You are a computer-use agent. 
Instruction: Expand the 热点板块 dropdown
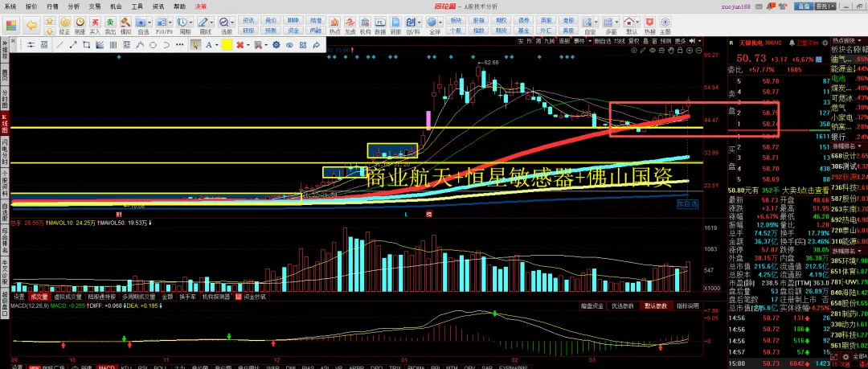[x=861, y=41]
